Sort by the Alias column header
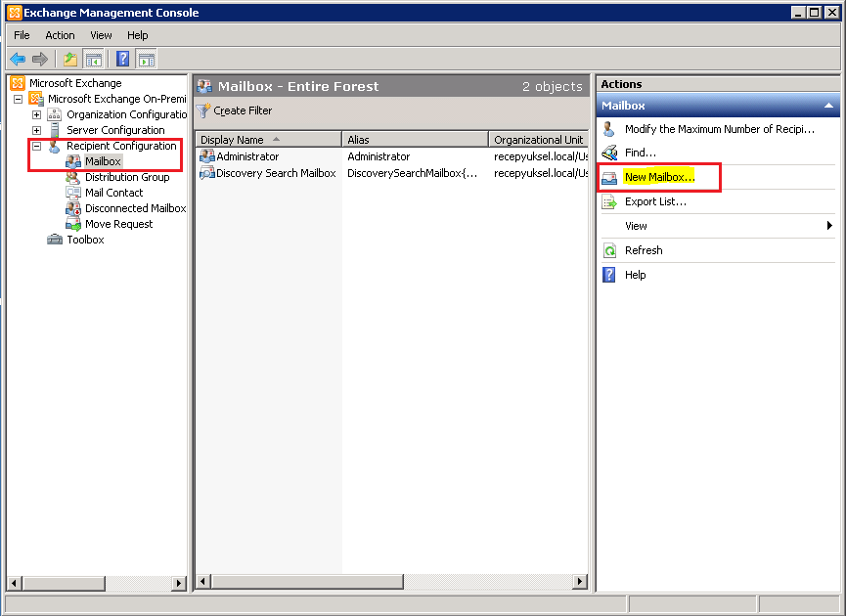Image resolution: width=846 pixels, height=616 pixels. coord(415,140)
